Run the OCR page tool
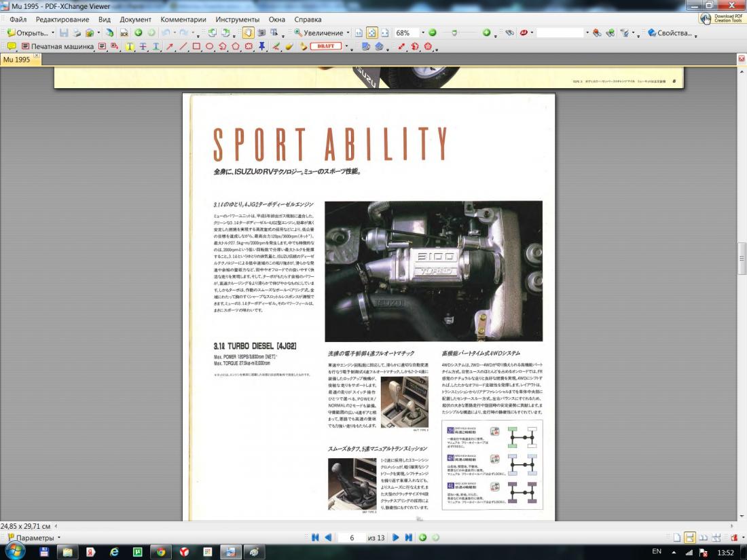Image resolution: width=747 pixels, height=560 pixels. (124, 33)
